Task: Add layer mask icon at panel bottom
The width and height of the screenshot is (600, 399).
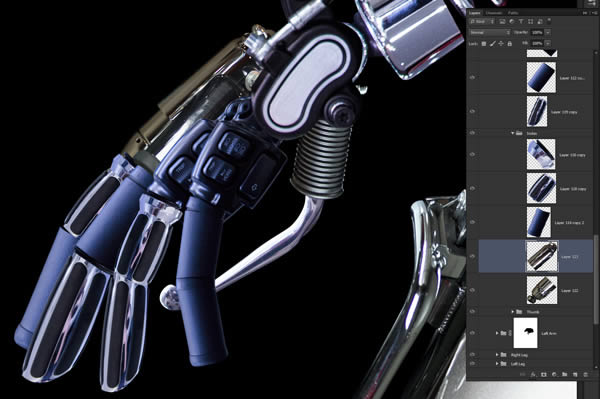Action: coord(544,375)
